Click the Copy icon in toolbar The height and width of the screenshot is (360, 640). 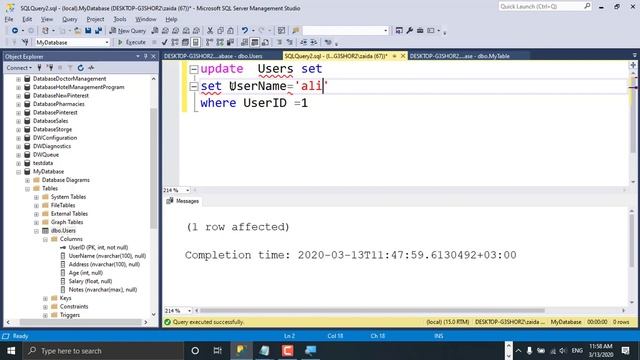pyautogui.click(x=220, y=31)
